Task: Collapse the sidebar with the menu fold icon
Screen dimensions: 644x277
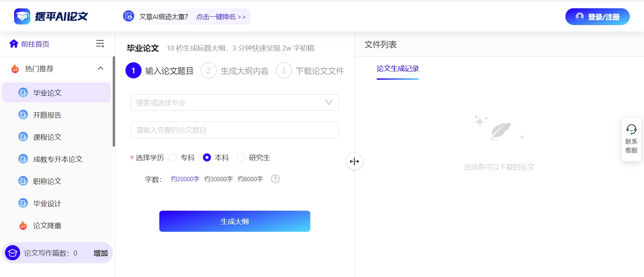Action: point(100,44)
